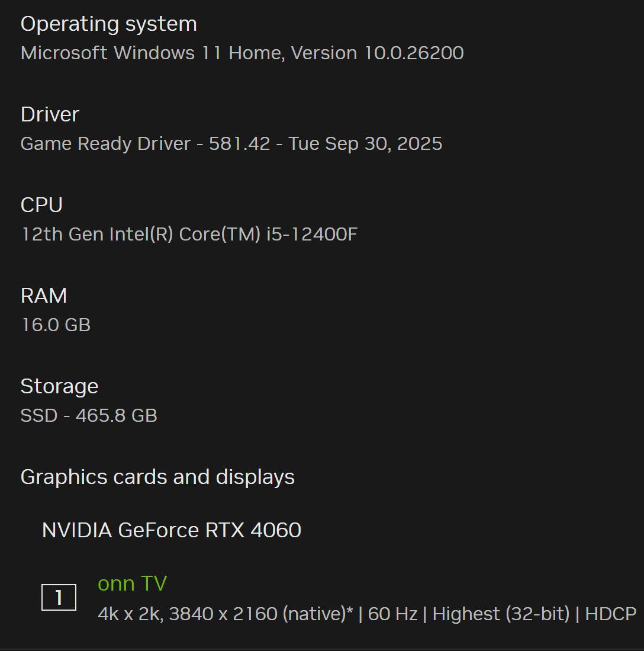Click the RAM section heading
This screenshot has width=644, height=651.
(44, 296)
